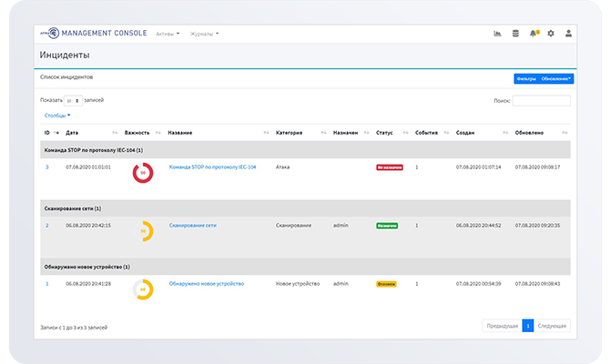Open incident Команда STOP по протоколу IEC-104

click(212, 167)
